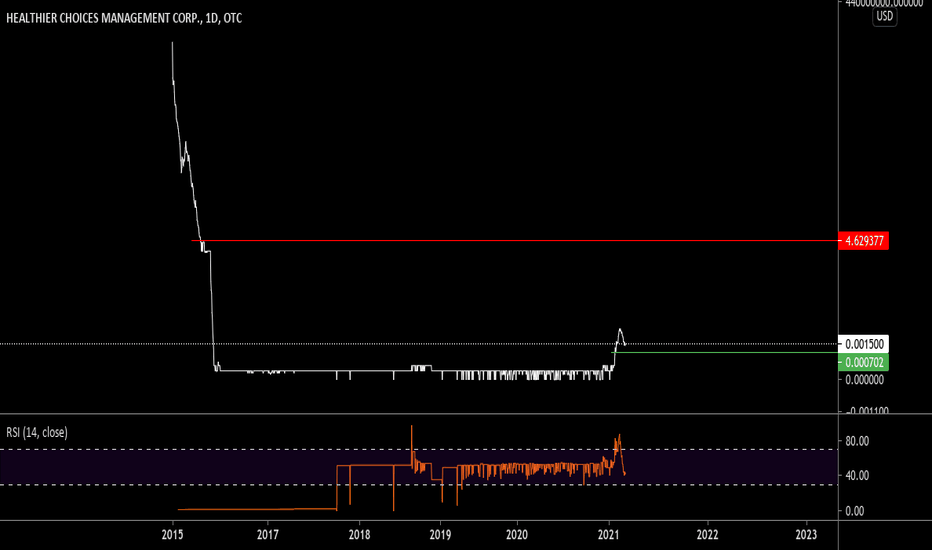This screenshot has width=932, height=550.
Task: Select the green horizontal support line
Action: tap(725, 353)
